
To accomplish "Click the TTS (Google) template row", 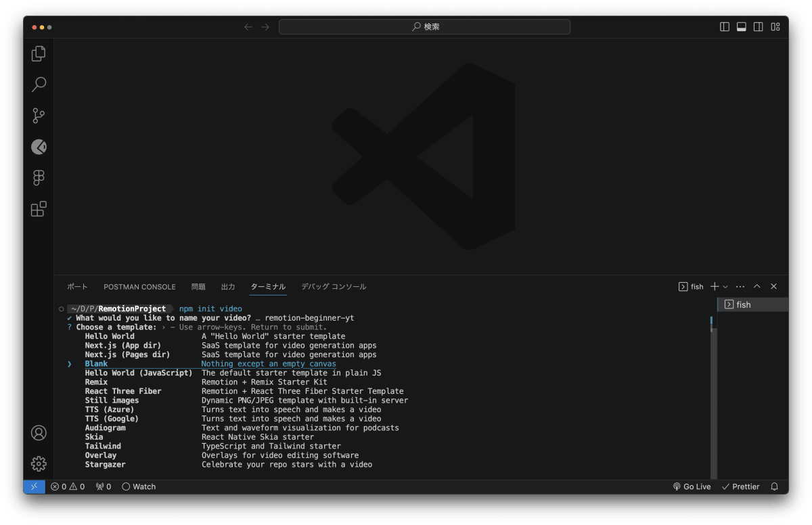I will click(233, 419).
